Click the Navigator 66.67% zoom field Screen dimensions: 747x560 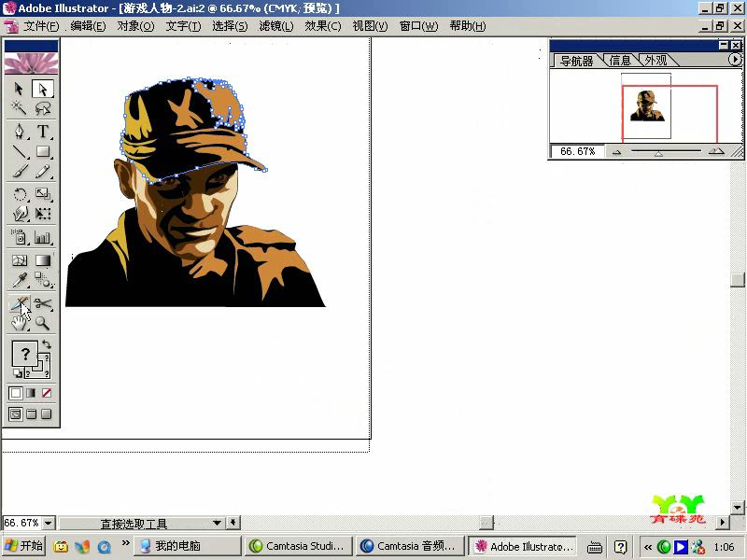pyautogui.click(x=577, y=151)
